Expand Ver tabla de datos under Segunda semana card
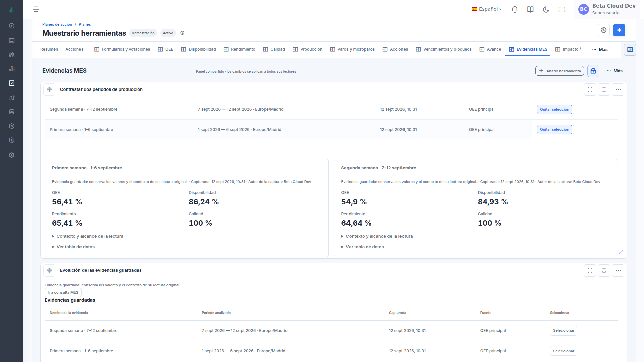 pyautogui.click(x=363, y=247)
